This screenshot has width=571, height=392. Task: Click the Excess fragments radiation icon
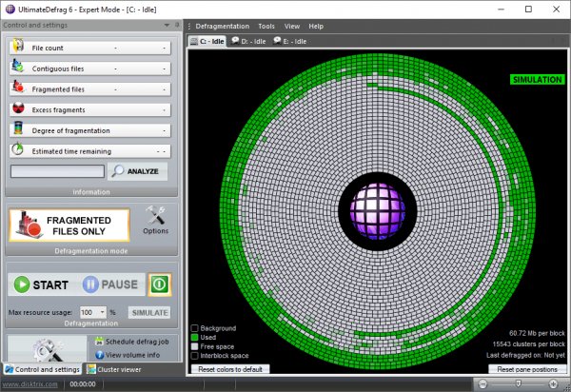18,108
